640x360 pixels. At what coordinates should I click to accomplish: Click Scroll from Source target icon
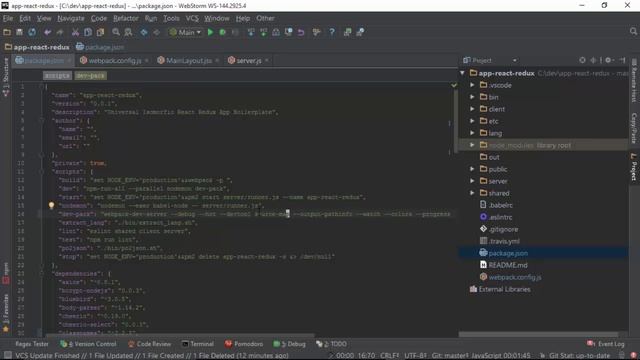tap(582, 60)
